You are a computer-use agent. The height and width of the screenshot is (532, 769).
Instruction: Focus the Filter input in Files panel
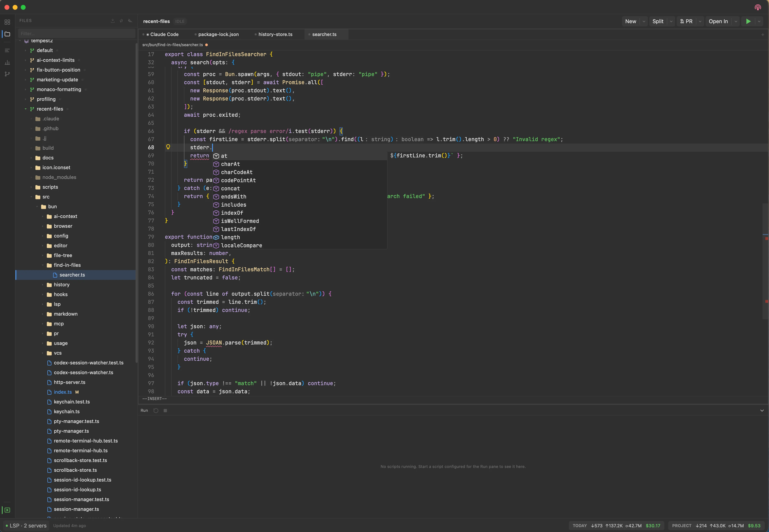[76, 33]
